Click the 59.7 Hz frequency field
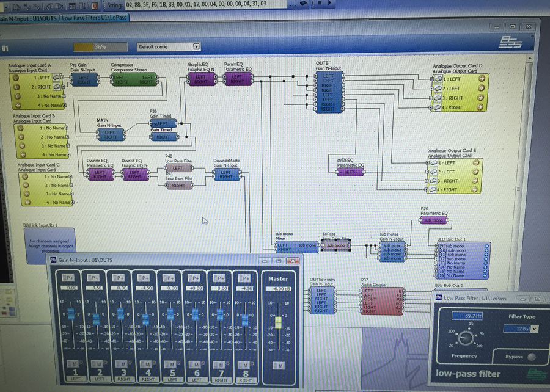Screen dimensions: 550x392 tap(467, 316)
